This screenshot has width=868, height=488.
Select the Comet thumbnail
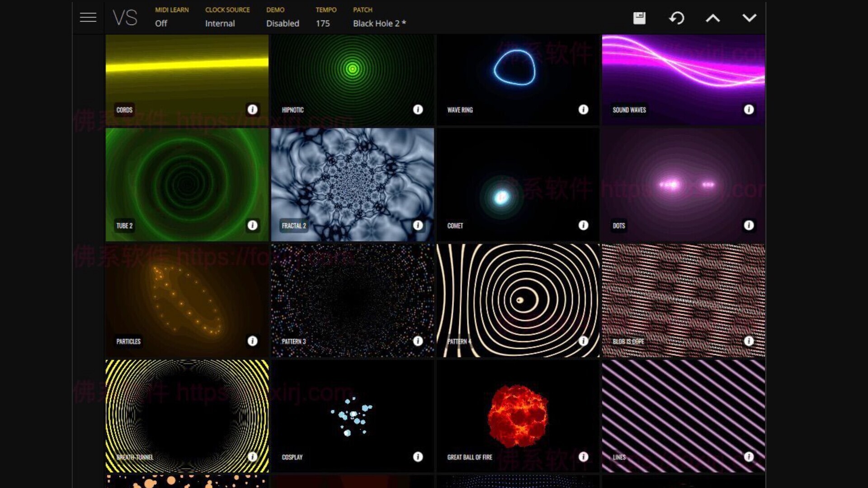coord(518,184)
